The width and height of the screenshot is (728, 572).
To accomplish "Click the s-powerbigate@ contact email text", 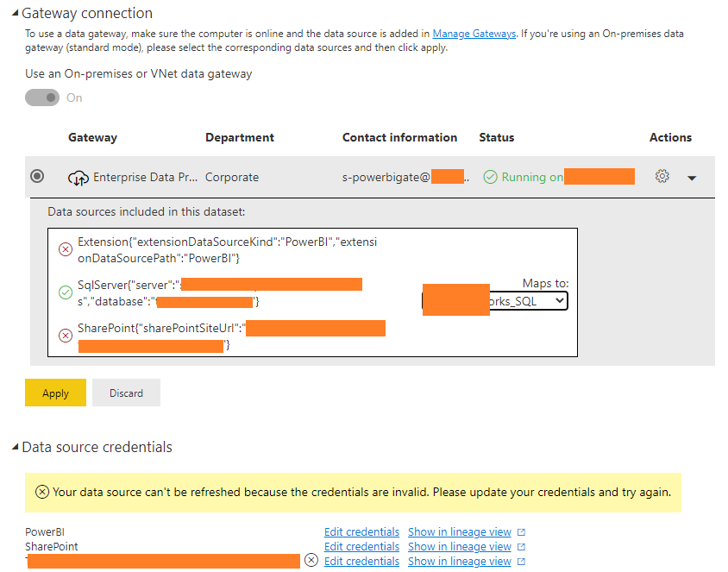I will pyautogui.click(x=386, y=178).
